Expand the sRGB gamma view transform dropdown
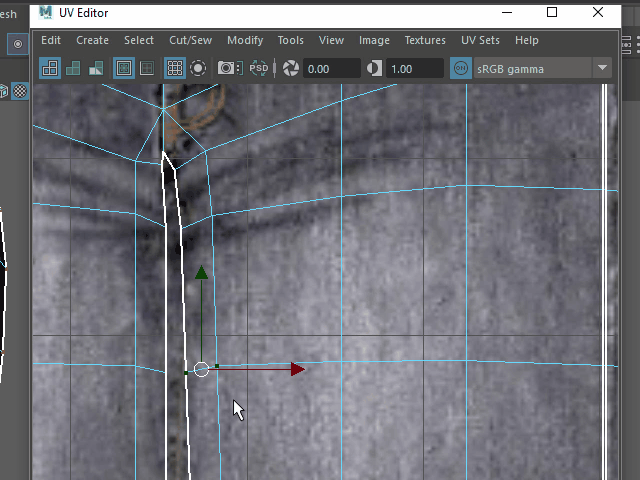Image resolution: width=640 pixels, height=480 pixels. coord(602,68)
